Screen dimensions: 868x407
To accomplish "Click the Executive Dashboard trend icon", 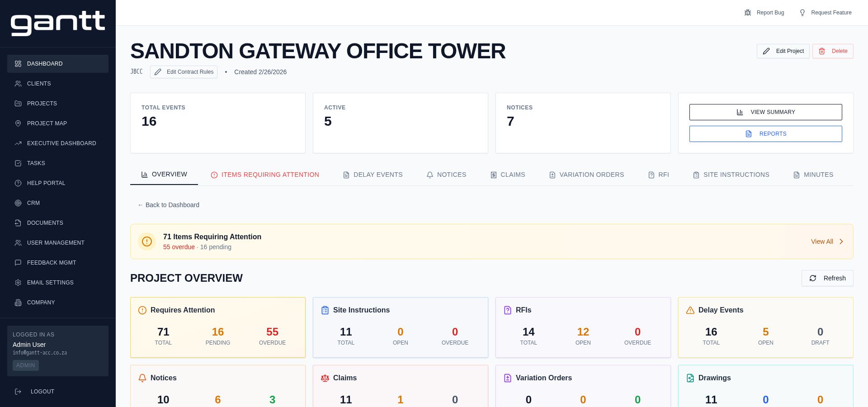I will pyautogui.click(x=18, y=143).
